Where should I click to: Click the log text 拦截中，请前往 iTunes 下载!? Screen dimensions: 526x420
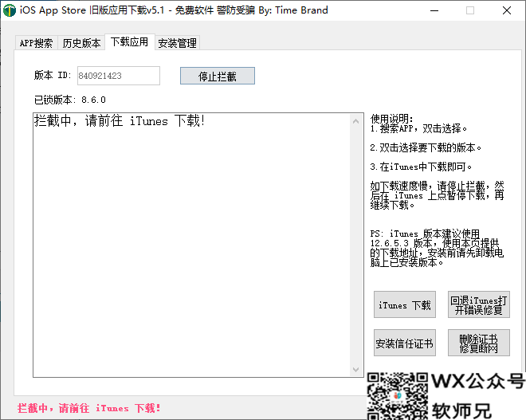[x=120, y=121]
